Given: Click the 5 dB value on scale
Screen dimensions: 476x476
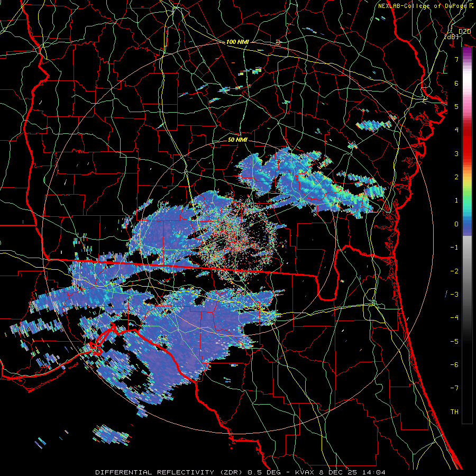Looking at the screenshot, I should pos(456,106).
